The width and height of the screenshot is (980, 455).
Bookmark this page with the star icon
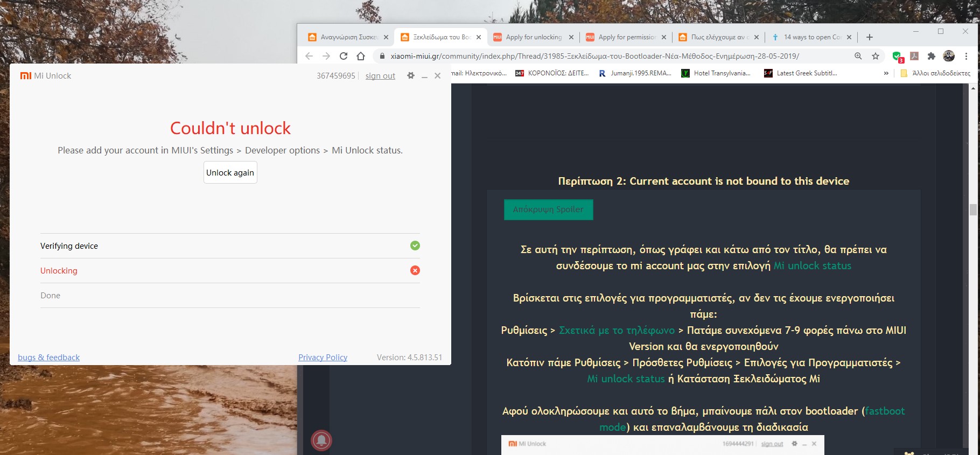(876, 56)
